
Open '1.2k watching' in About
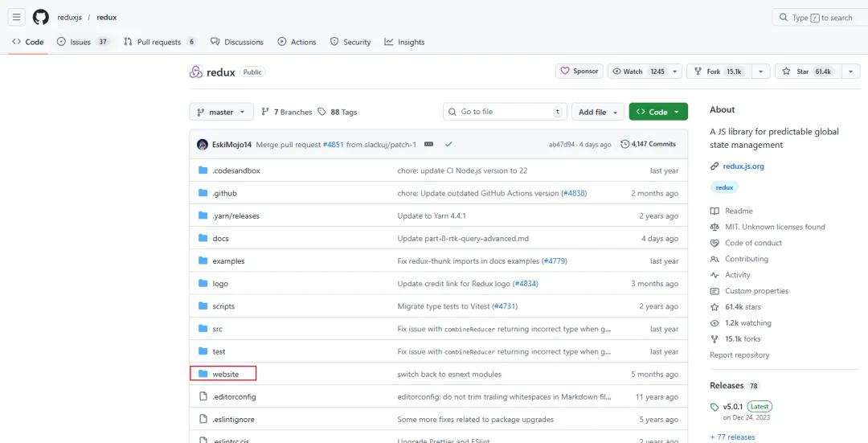(748, 323)
